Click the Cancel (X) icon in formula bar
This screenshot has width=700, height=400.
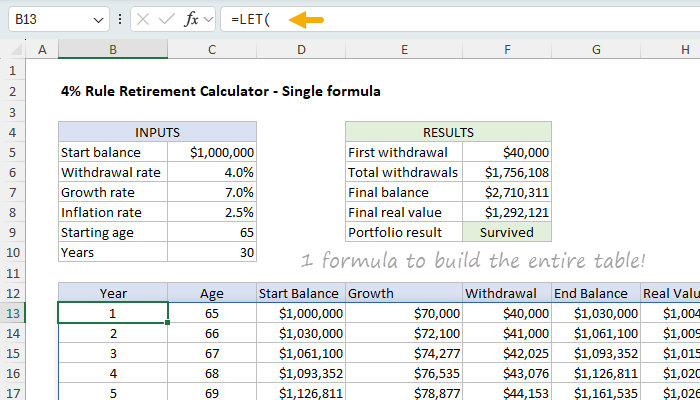[x=143, y=20]
